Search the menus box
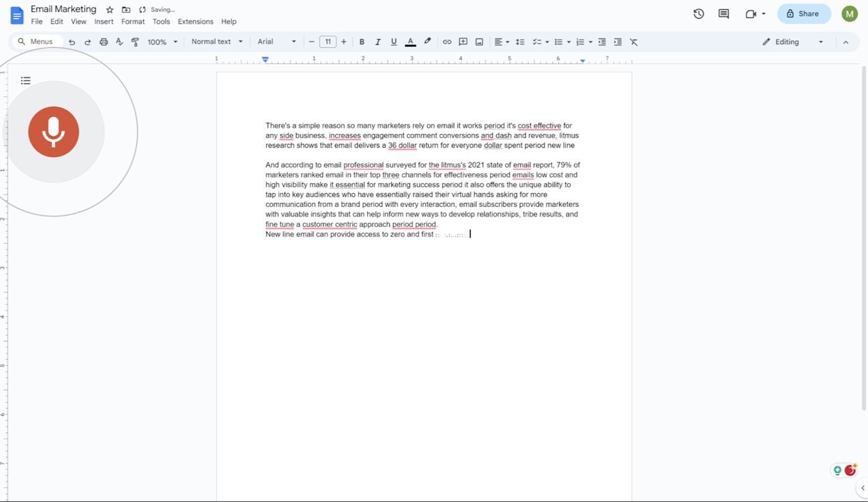 coord(37,42)
